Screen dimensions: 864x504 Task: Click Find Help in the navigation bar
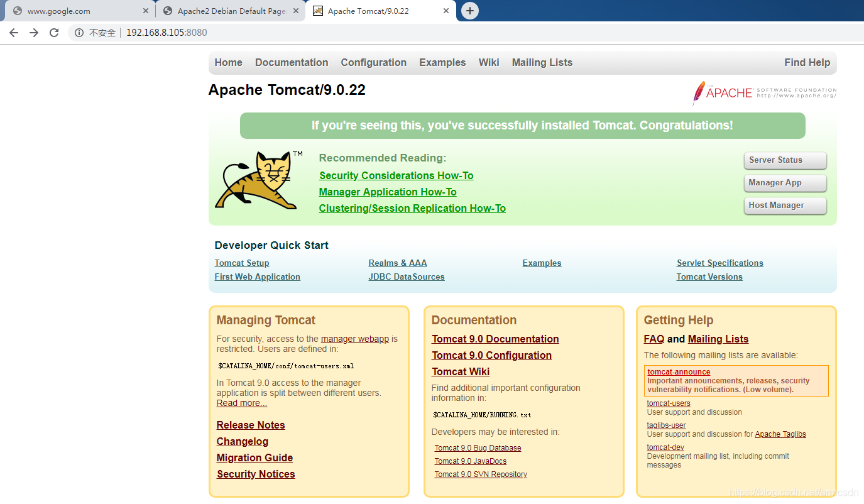(807, 62)
